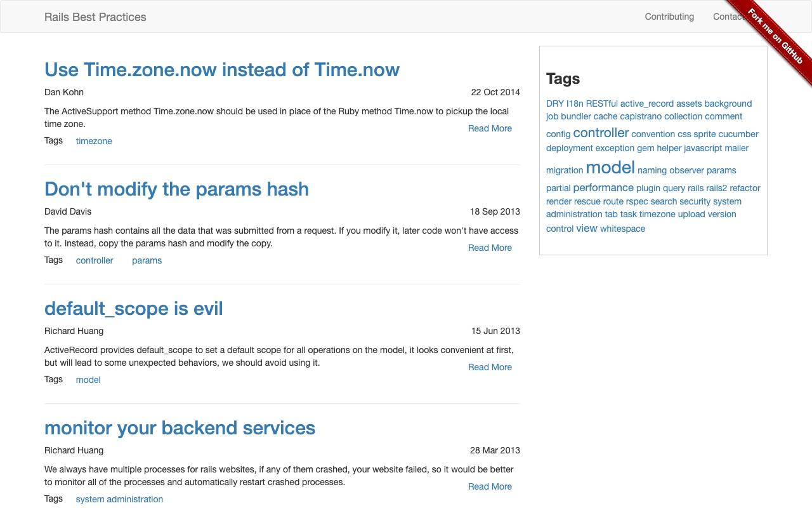Click the capistrano tag in Tags cloud

click(x=641, y=116)
